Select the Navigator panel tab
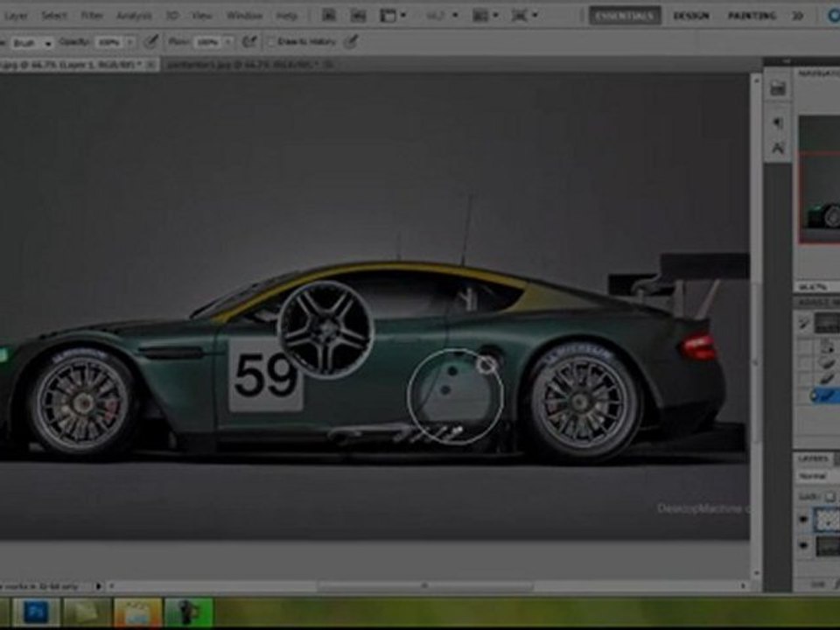Viewport: 840px width, 630px height. tap(818, 73)
